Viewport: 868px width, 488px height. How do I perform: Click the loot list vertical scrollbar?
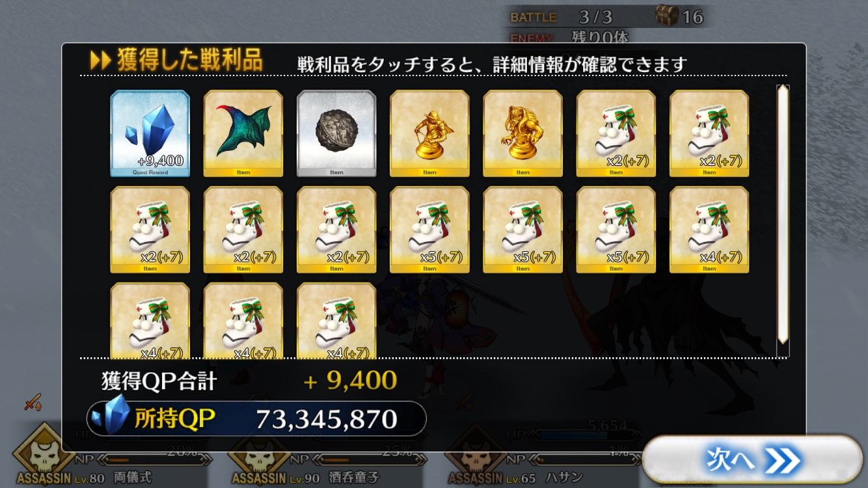[783, 215]
